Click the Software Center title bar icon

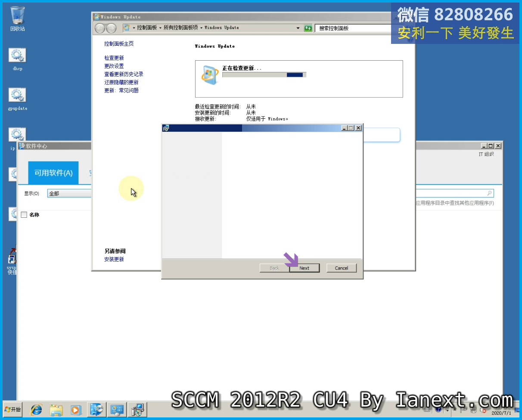point(22,146)
